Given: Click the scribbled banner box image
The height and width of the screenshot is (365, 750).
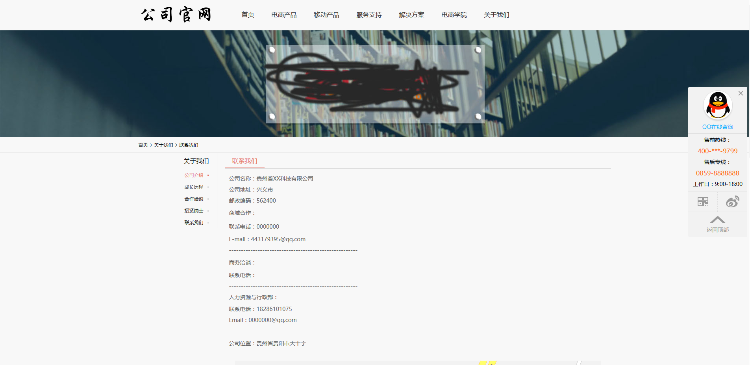Looking at the screenshot, I should pos(375,84).
